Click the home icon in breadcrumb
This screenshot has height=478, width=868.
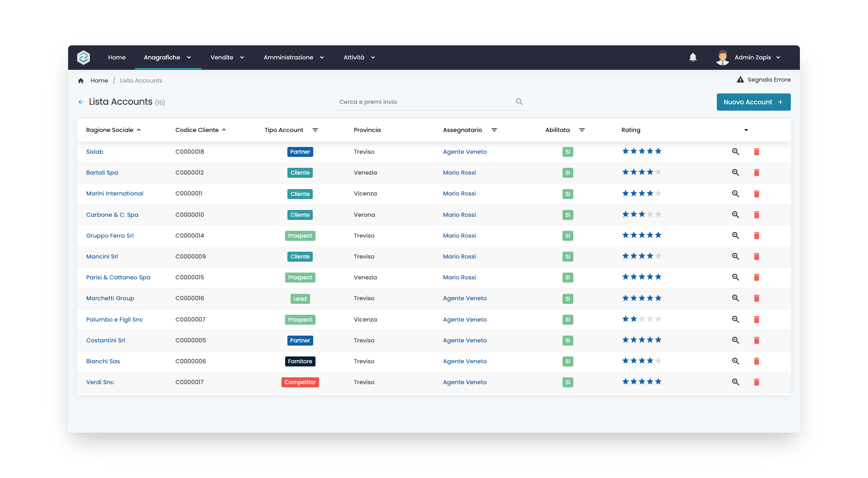tap(81, 81)
